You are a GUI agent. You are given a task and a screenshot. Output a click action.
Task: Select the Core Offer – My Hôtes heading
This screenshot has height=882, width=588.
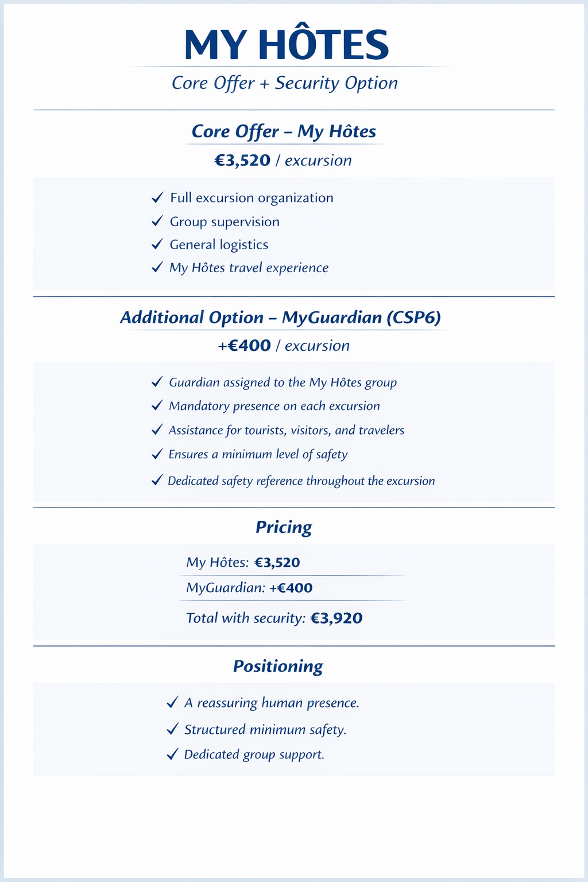point(284,131)
